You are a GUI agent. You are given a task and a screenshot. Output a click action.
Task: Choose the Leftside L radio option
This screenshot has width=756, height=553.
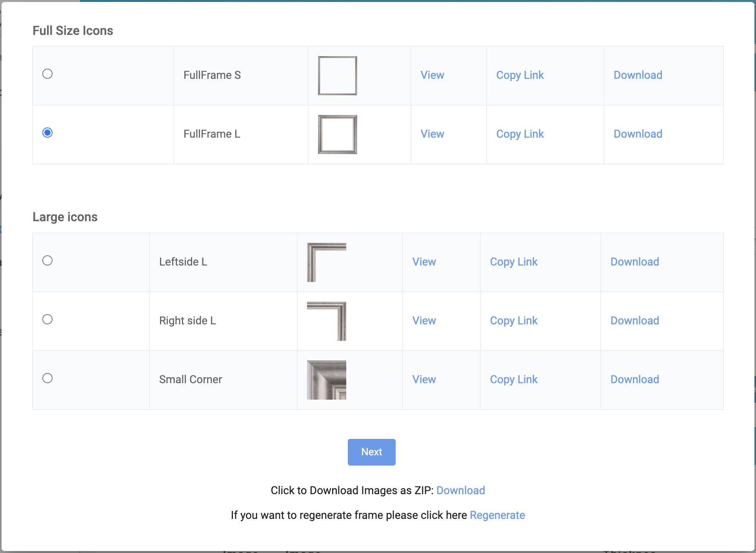[47, 260]
